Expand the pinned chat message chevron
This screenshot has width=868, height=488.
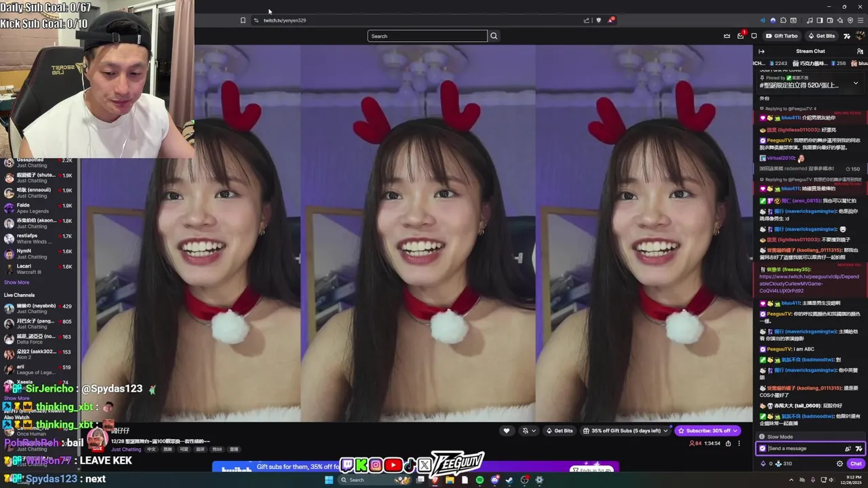point(855,83)
